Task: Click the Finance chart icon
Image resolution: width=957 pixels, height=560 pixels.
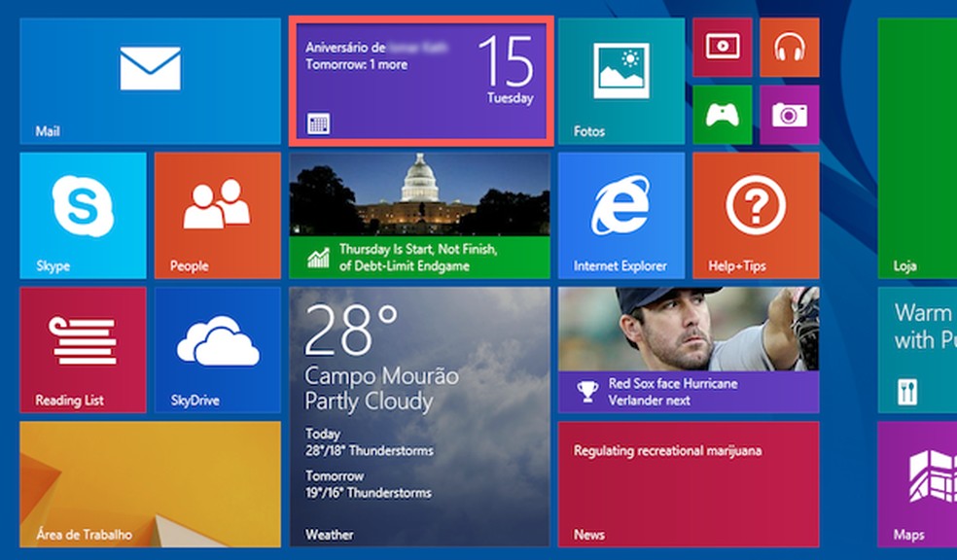Action: (x=318, y=258)
